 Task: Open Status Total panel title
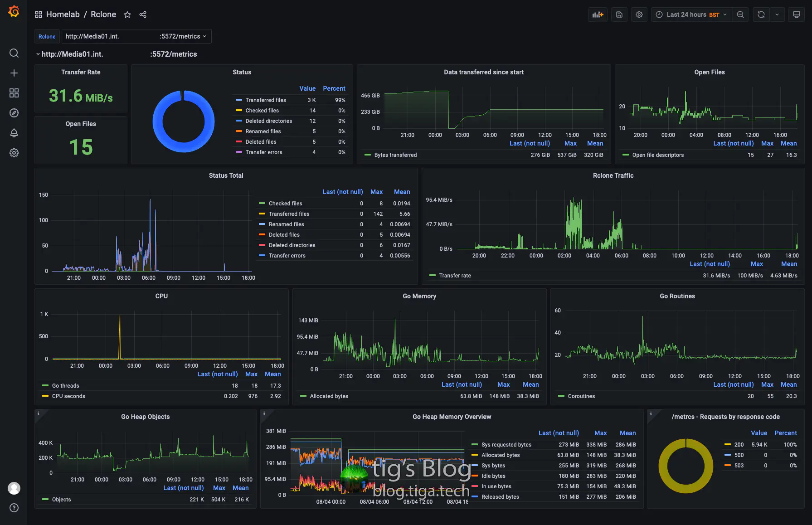click(226, 175)
